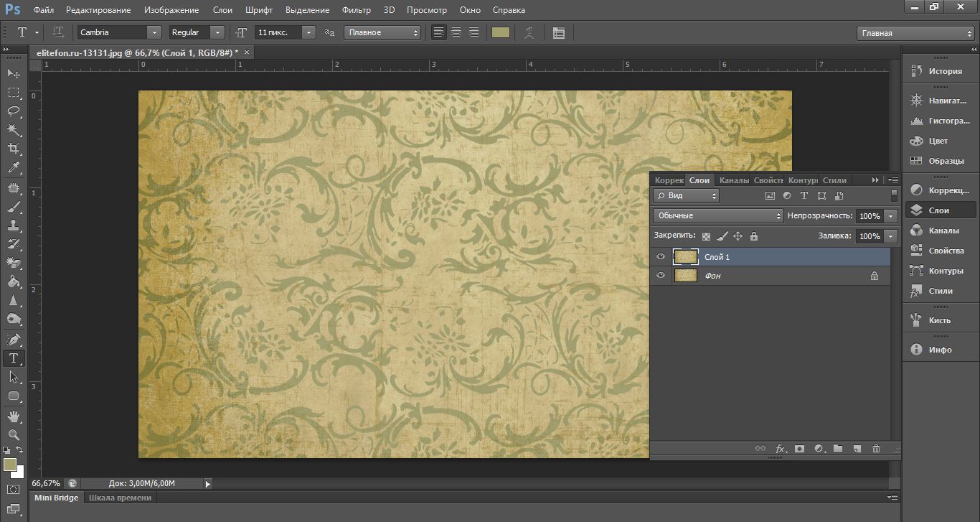Image resolution: width=980 pixels, height=522 pixels.
Task: Select the Hand tool
Action: tap(14, 416)
